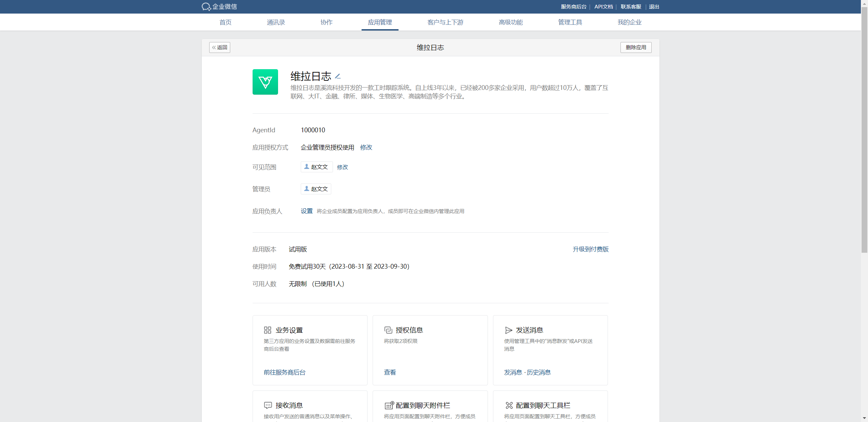Click the 试用版 version text
The width and height of the screenshot is (868, 422).
298,249
